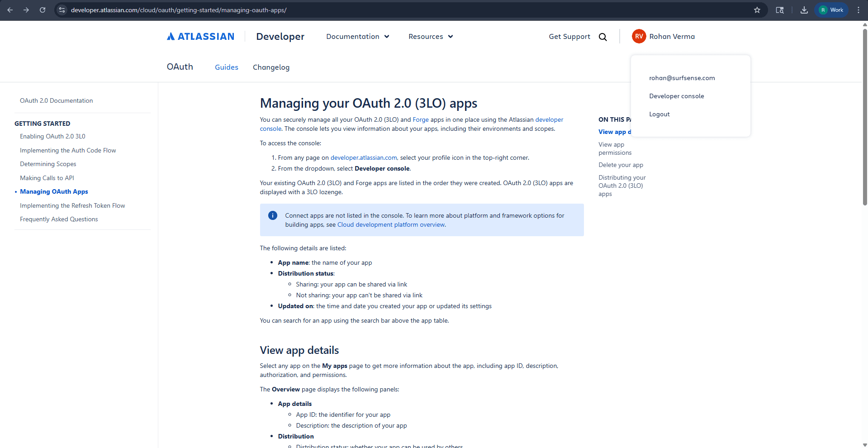Viewport: 868px width, 448px height.
Task: Select Developer console from the profile menu
Action: click(676, 96)
